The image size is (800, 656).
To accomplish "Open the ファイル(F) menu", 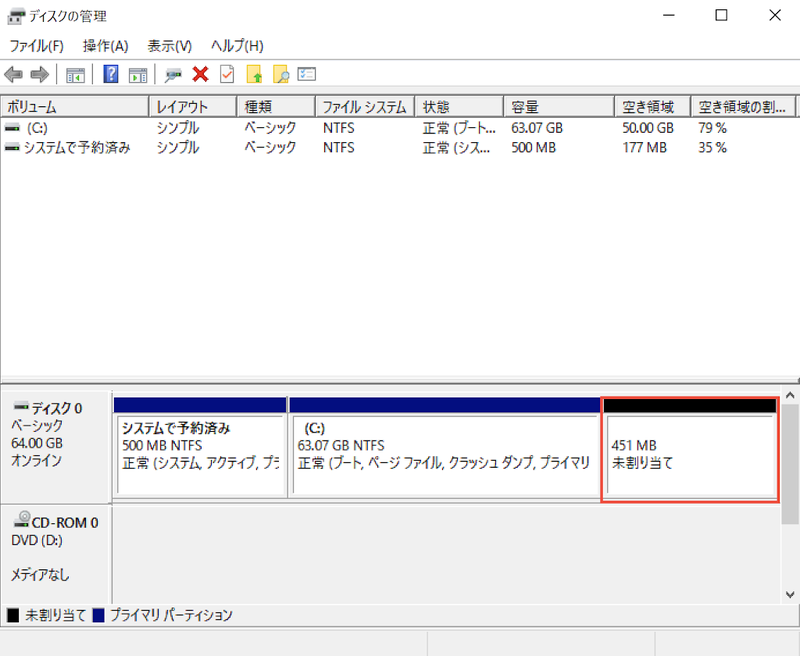I will click(x=36, y=46).
